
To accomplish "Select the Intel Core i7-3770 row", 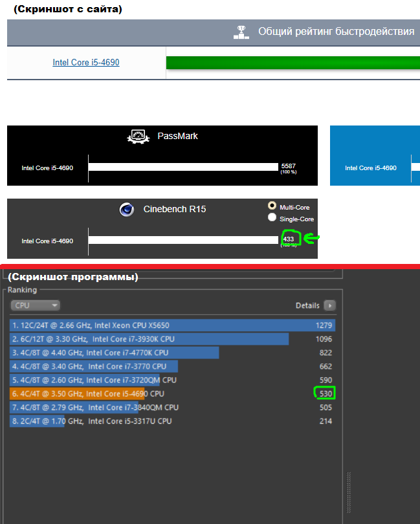I will pos(173,366).
